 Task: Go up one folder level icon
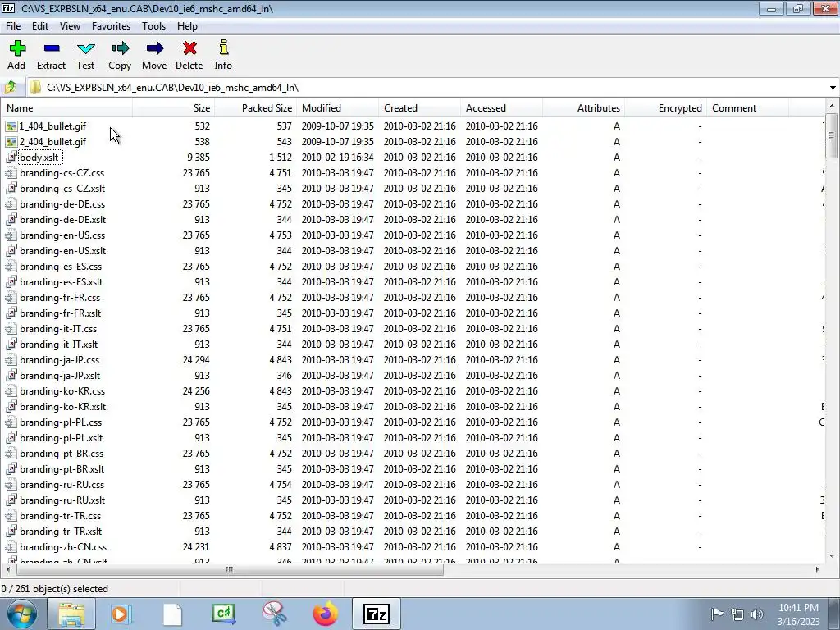(11, 87)
